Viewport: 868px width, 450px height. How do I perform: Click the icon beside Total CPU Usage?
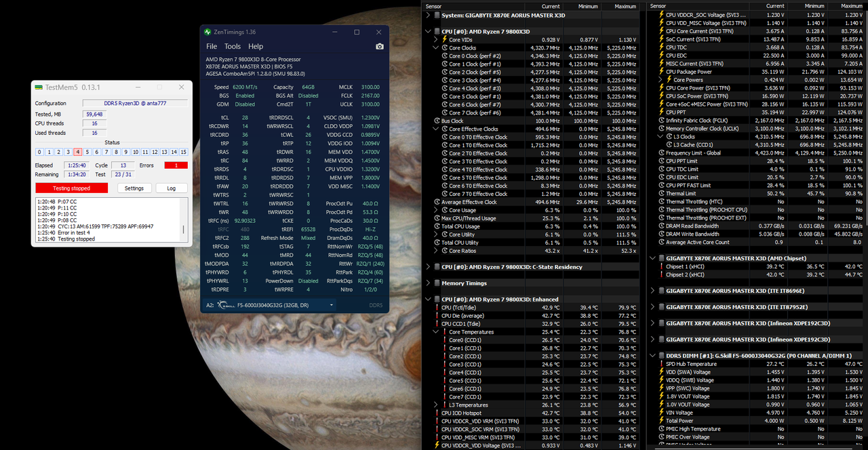[437, 226]
